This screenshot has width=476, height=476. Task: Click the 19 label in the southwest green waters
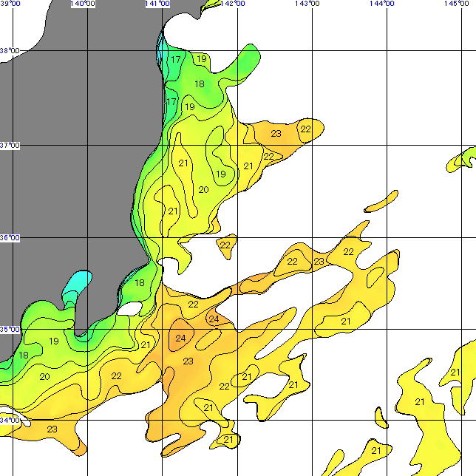[x=53, y=341]
